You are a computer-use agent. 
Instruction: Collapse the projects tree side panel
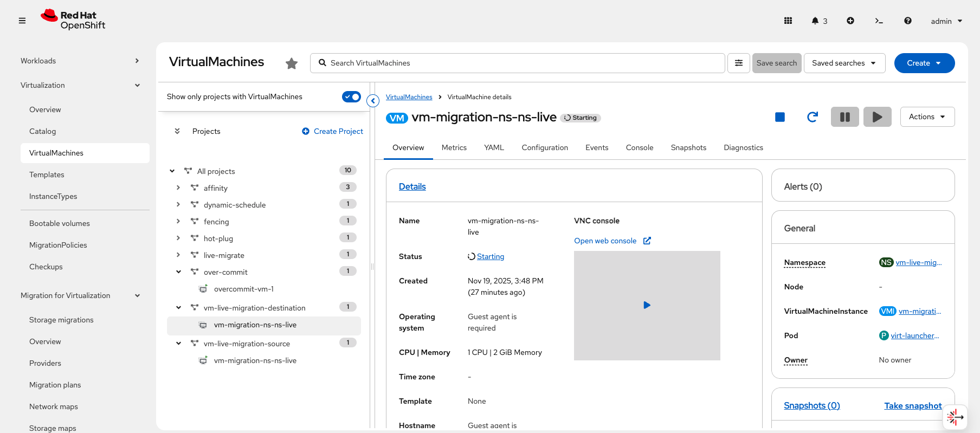tap(373, 101)
